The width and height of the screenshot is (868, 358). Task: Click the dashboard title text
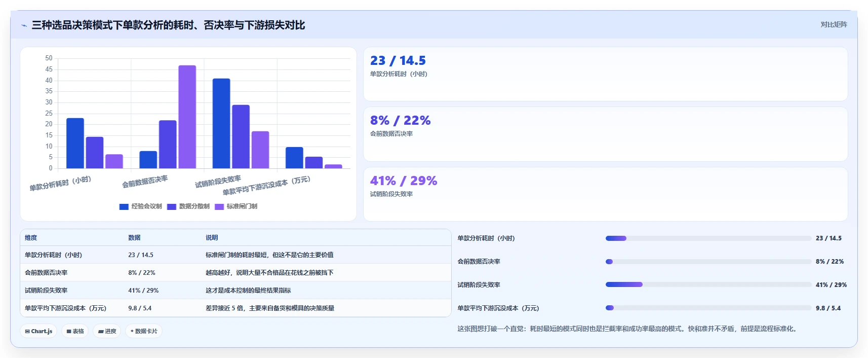point(168,25)
